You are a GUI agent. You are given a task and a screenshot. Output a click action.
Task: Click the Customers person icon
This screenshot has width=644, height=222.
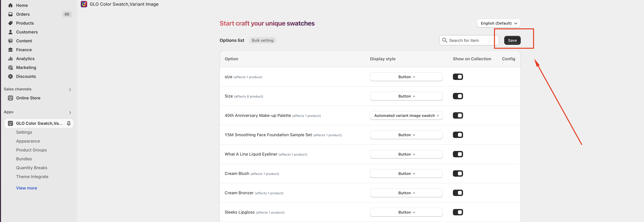pyautogui.click(x=10, y=32)
